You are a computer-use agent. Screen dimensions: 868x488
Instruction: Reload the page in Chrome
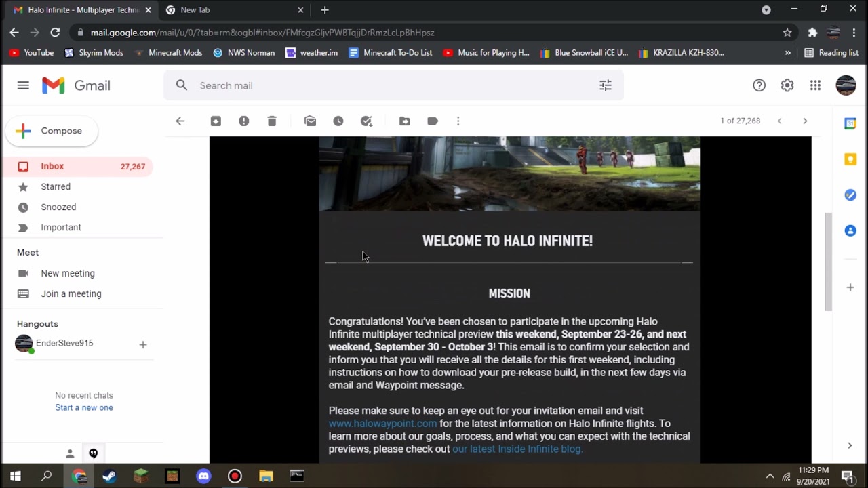point(55,32)
